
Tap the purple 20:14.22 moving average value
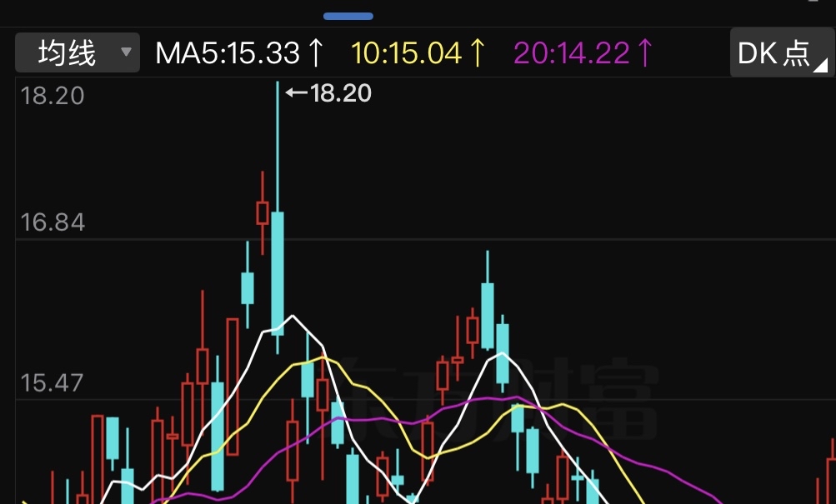pyautogui.click(x=583, y=52)
